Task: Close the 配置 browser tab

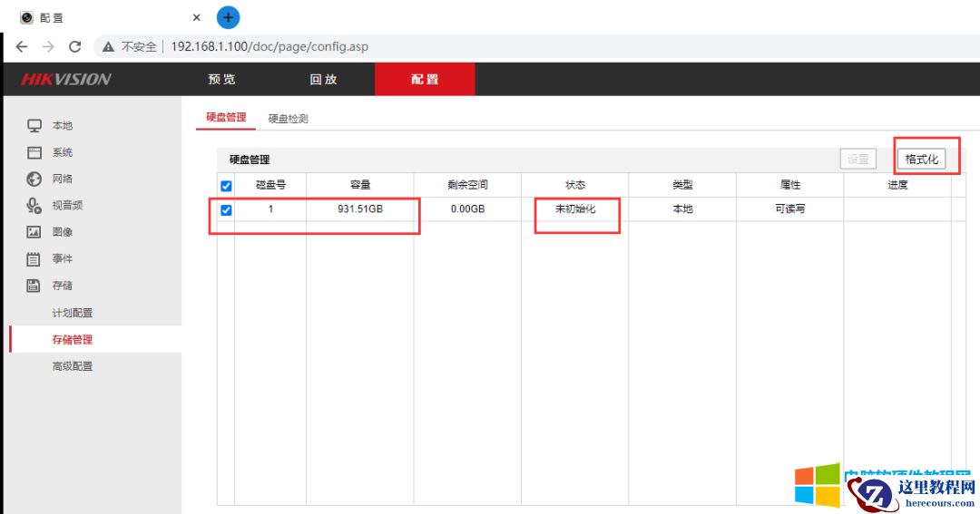Action: tap(196, 17)
